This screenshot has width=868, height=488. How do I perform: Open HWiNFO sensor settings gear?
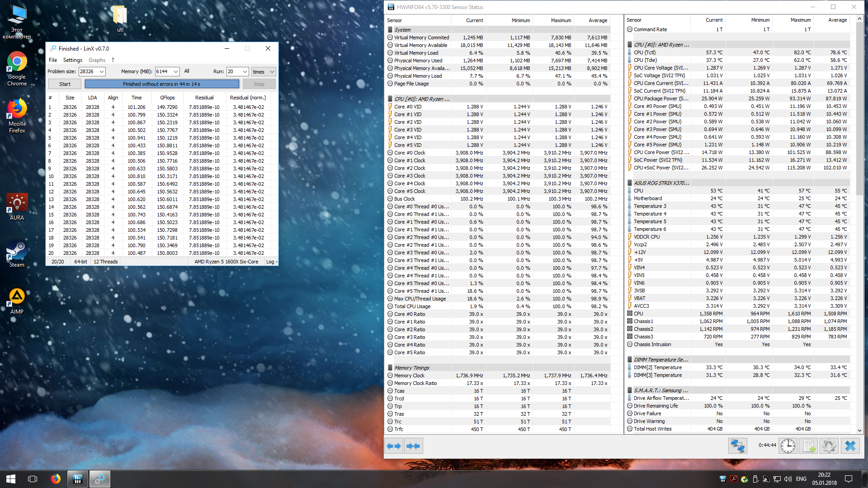[829, 446]
